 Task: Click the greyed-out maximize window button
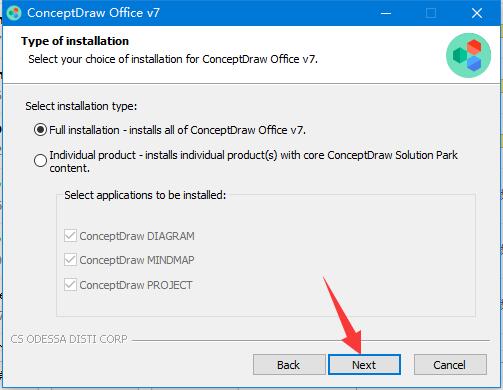click(431, 13)
